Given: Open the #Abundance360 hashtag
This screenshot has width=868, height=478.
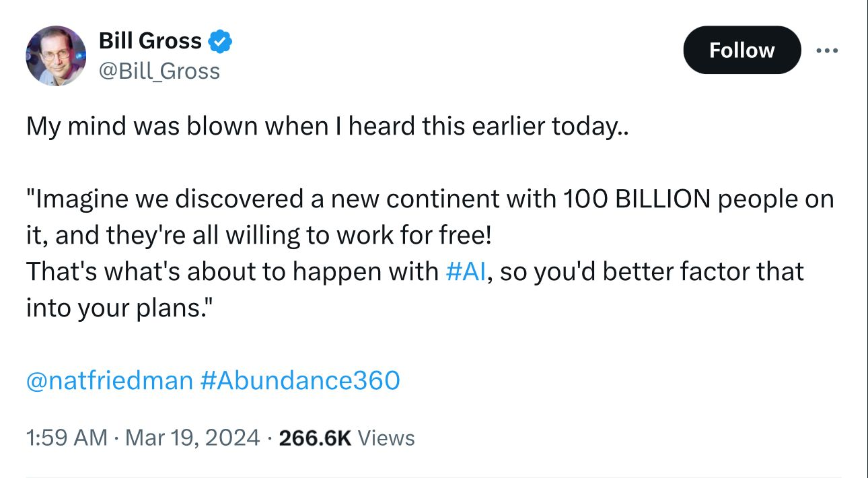Looking at the screenshot, I should (x=300, y=381).
